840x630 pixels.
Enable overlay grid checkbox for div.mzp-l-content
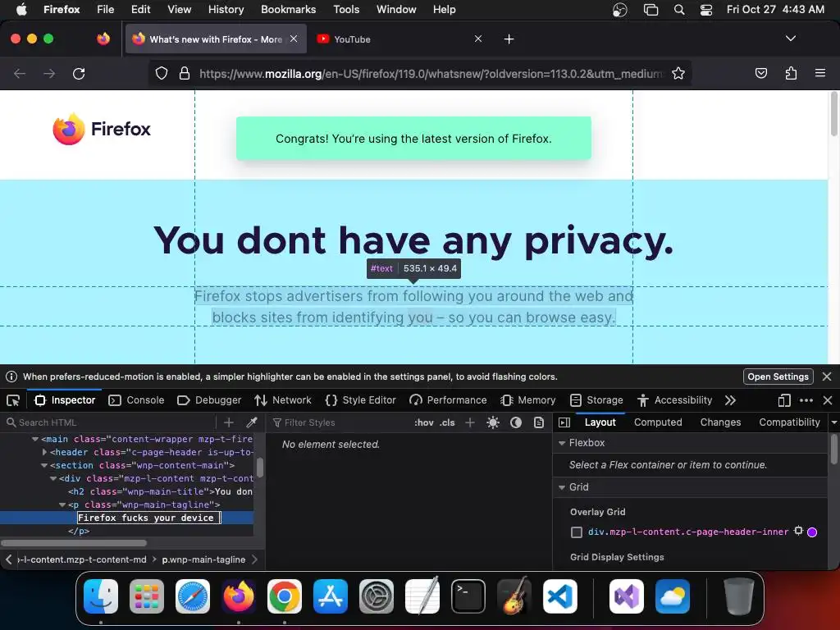pos(577,532)
